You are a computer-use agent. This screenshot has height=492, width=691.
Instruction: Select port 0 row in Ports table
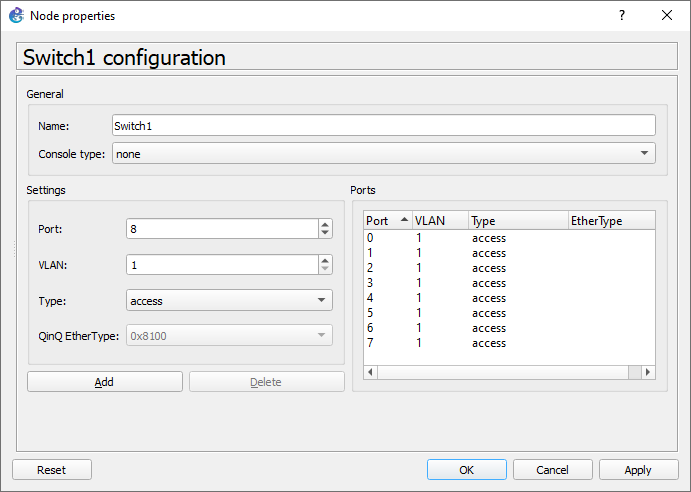coord(509,238)
